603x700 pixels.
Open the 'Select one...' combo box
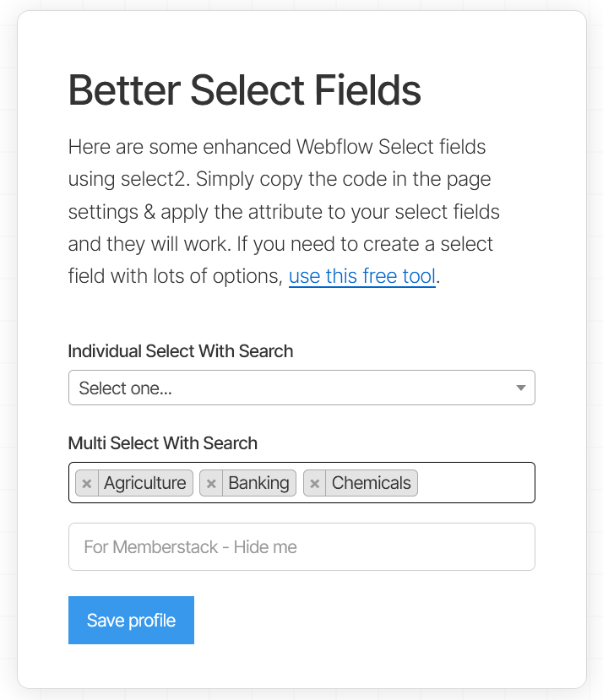coord(301,388)
